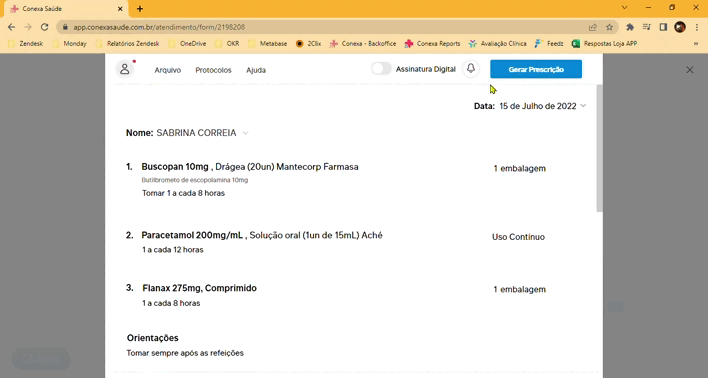Open the browser extensions puzzle icon
Screen dimensions: 708x378
pos(630,27)
